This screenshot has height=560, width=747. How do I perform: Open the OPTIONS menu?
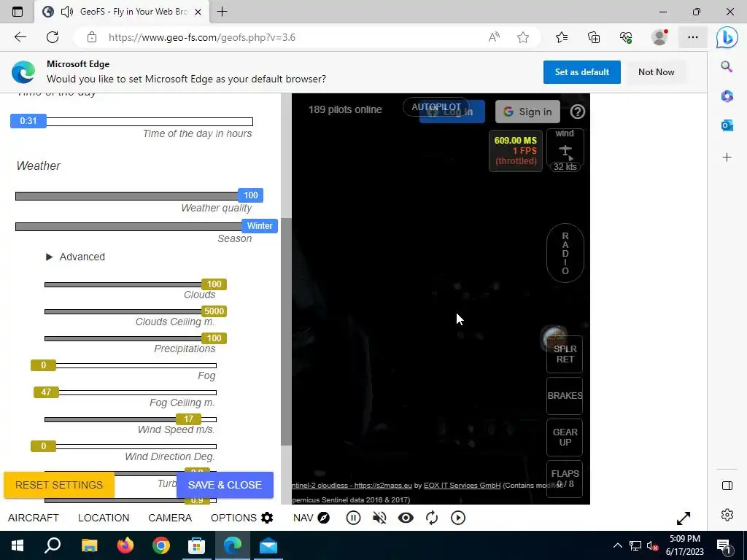(x=242, y=518)
